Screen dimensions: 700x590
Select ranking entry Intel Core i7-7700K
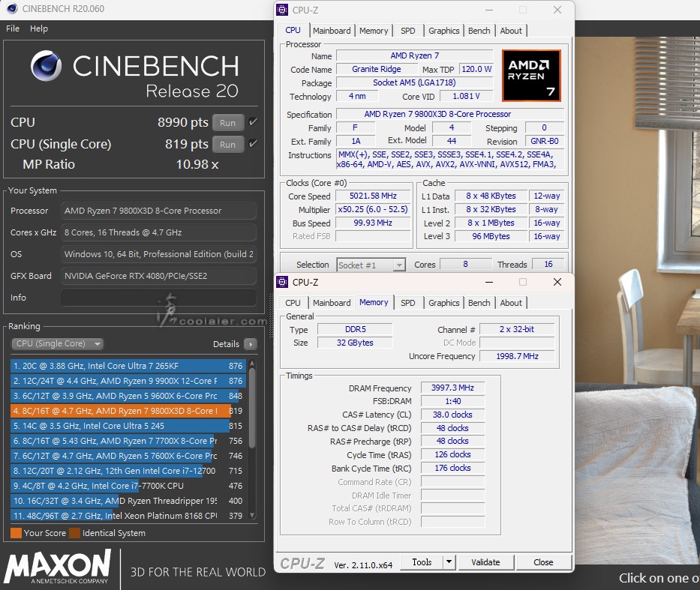point(128,486)
